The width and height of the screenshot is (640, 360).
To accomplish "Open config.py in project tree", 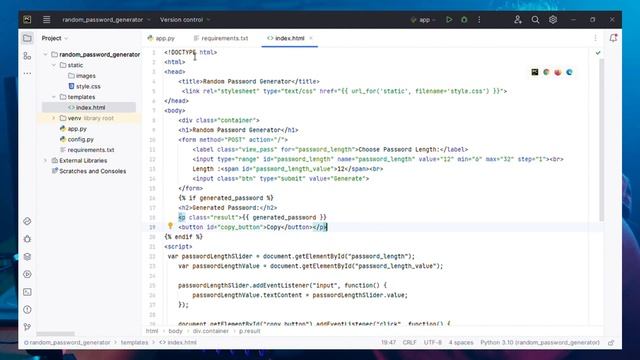I will (x=77, y=139).
